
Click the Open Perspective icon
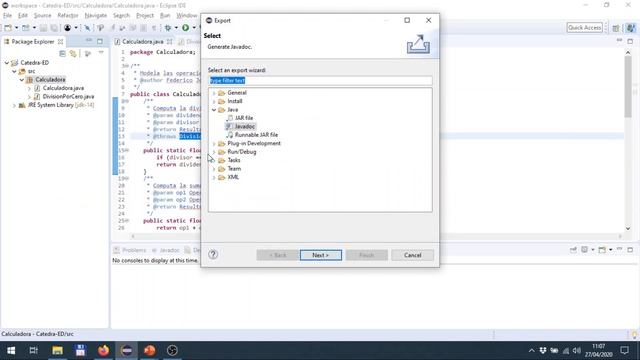pos(616,28)
